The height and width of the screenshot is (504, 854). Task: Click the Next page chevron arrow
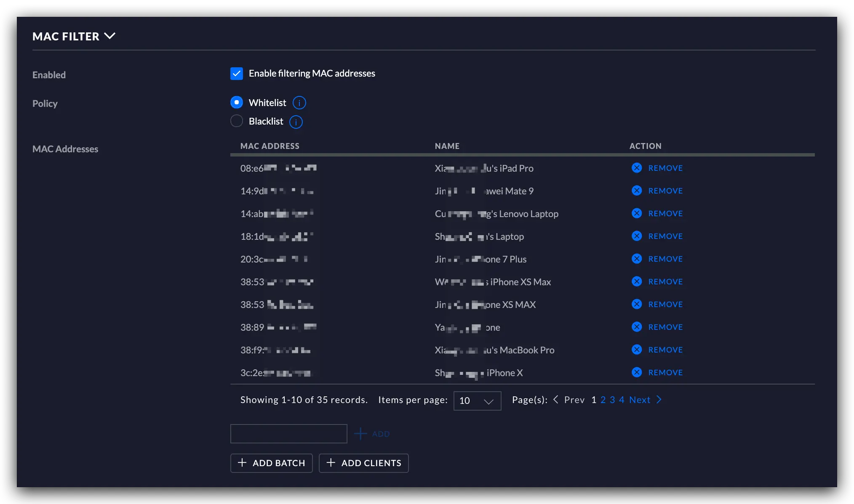[x=659, y=400]
